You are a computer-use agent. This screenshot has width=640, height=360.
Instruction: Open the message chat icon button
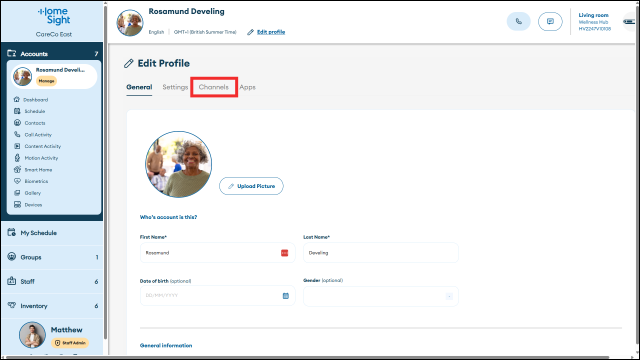coord(550,22)
